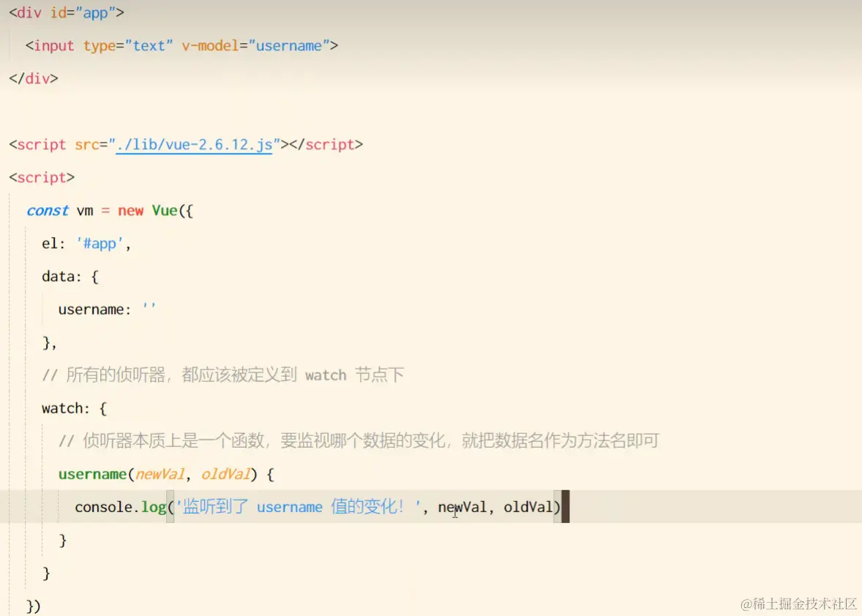The height and width of the screenshot is (616, 862).
Task: Click the el: '#app' line
Action: click(86, 244)
